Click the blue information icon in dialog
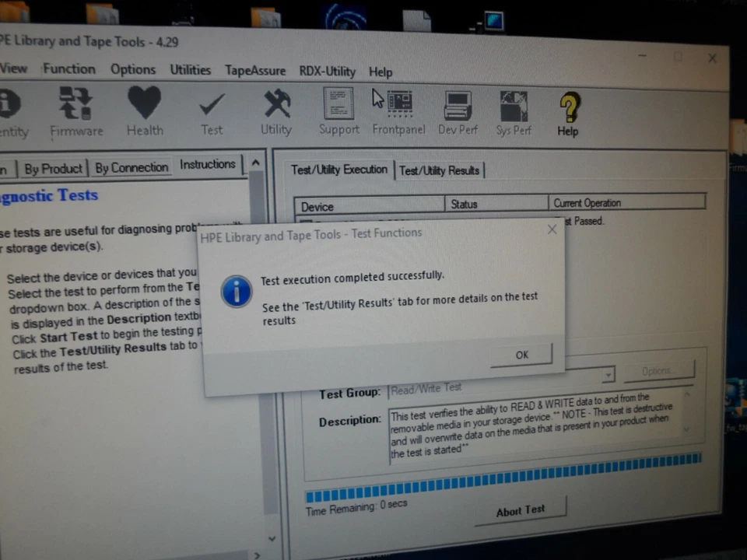This screenshot has width=747, height=560. coord(237,292)
